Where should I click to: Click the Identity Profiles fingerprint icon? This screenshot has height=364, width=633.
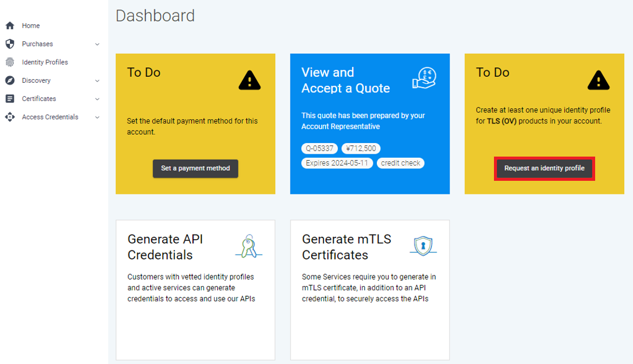[x=9, y=62]
